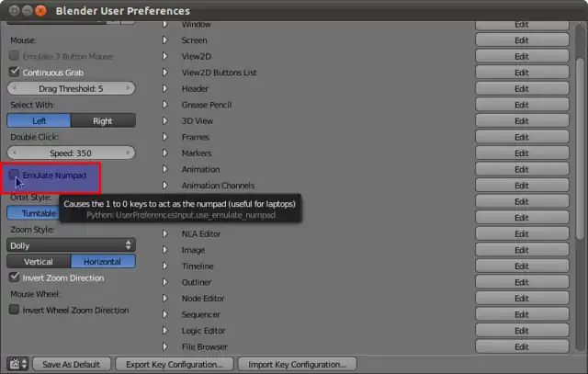Expand the Header keymap section

165,88
